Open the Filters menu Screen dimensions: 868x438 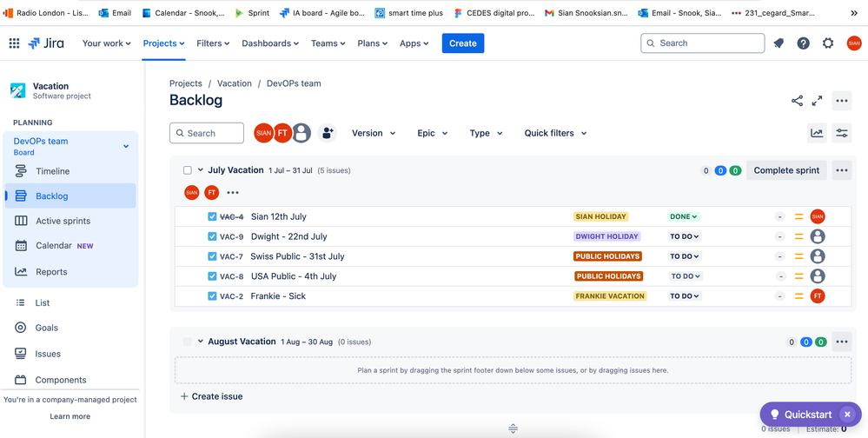click(213, 43)
